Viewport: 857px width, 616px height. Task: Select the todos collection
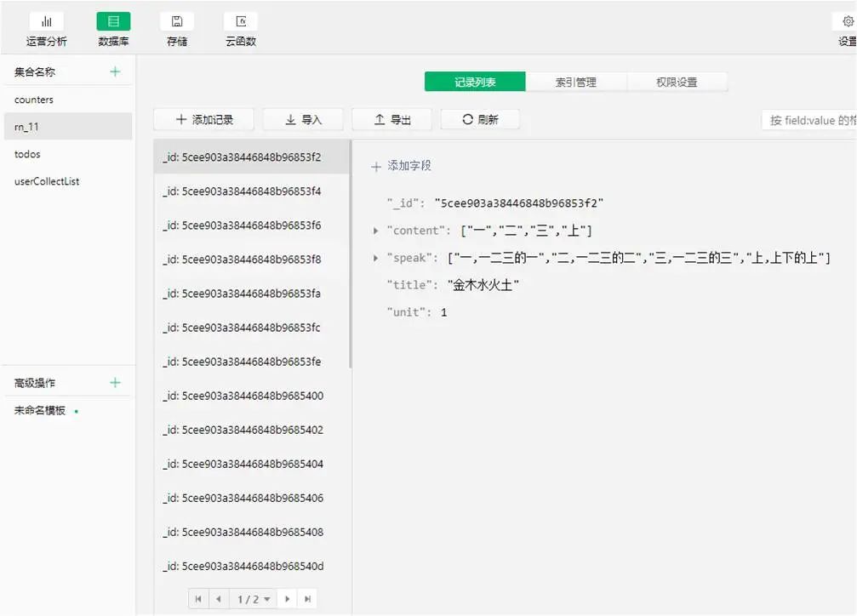coord(68,154)
